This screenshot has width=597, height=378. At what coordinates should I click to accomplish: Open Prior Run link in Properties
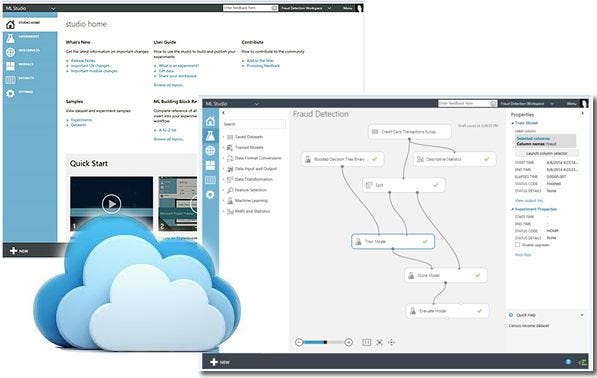(523, 255)
